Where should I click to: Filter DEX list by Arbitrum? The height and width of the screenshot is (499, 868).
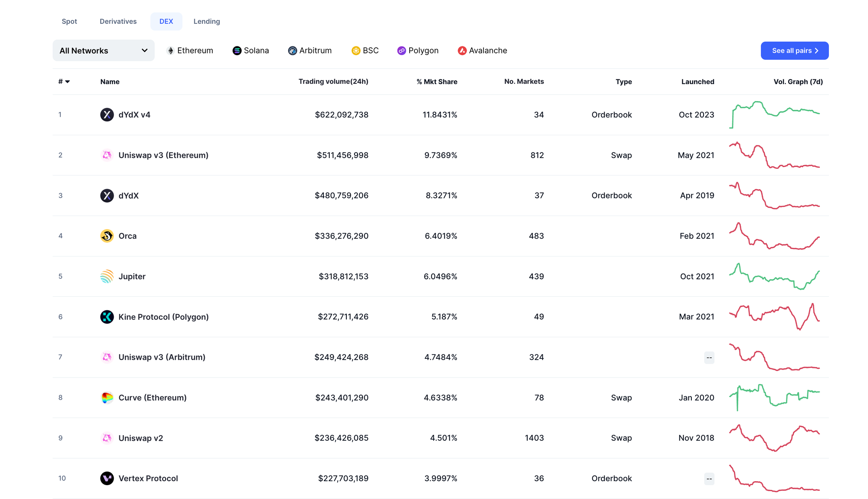[x=310, y=51]
